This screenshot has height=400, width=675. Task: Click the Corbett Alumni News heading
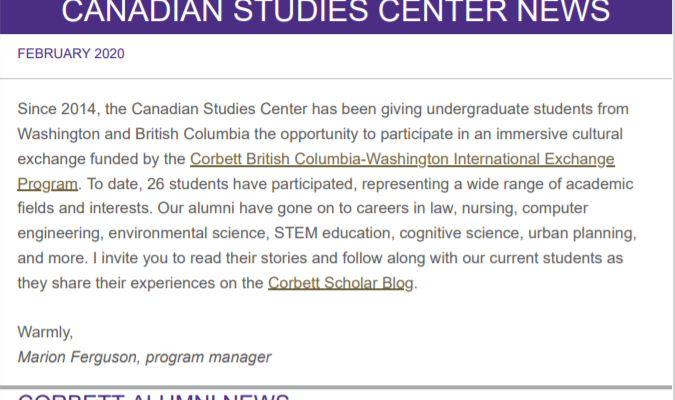pyautogui.click(x=153, y=397)
